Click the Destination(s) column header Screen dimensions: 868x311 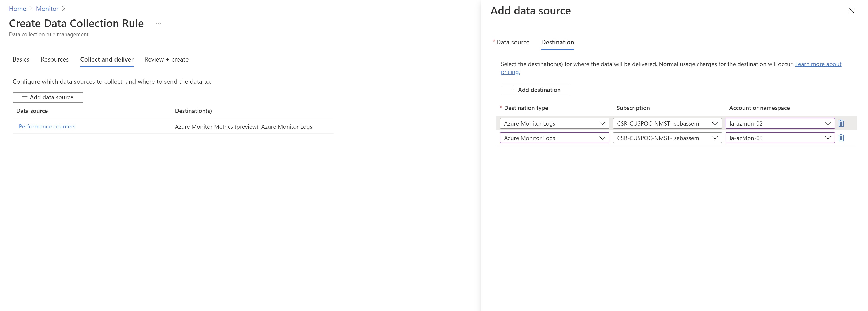(193, 111)
